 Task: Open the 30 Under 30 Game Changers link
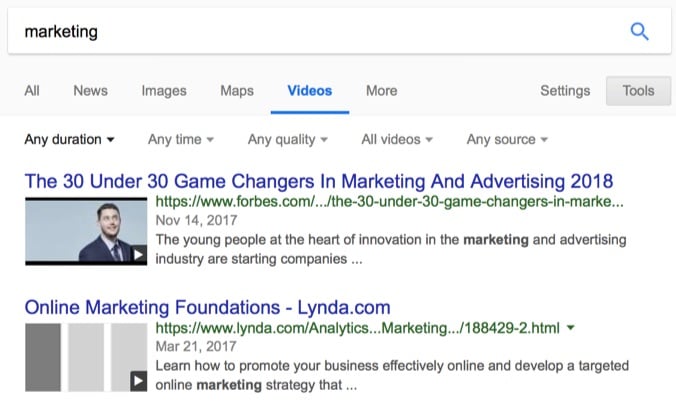point(319,181)
